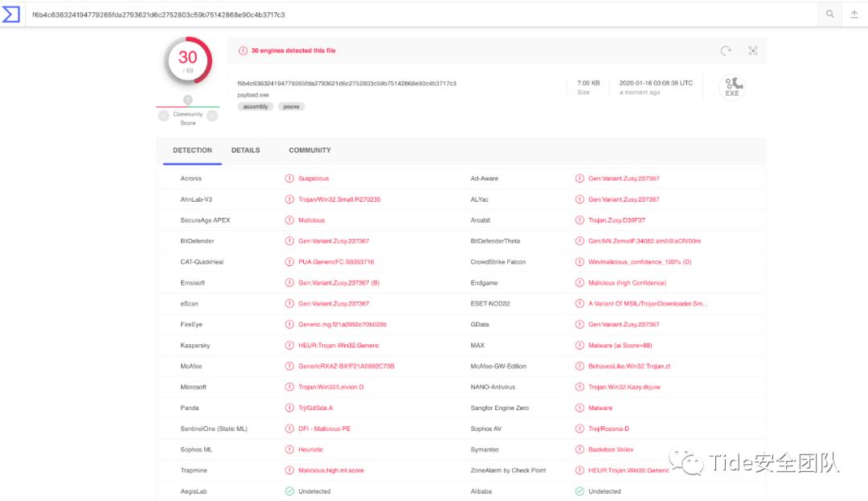Click the Community Score marker pin
Viewport: 868px width, 501px height.
(x=187, y=101)
